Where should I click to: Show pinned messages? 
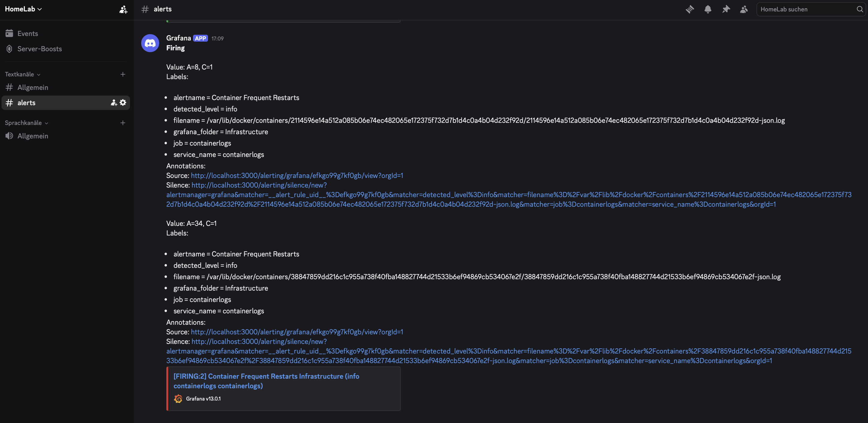pyautogui.click(x=726, y=9)
